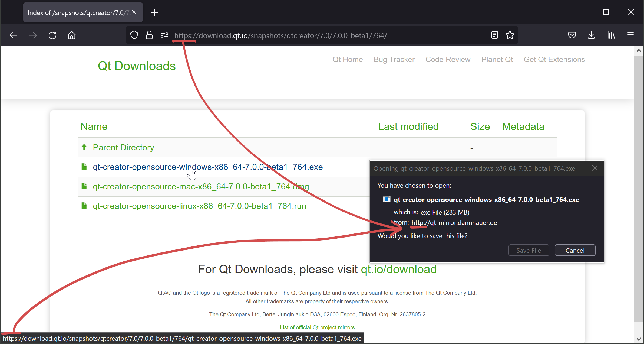Screen dimensions: 644x344
Task: Toggle reader view icon
Action: click(494, 35)
